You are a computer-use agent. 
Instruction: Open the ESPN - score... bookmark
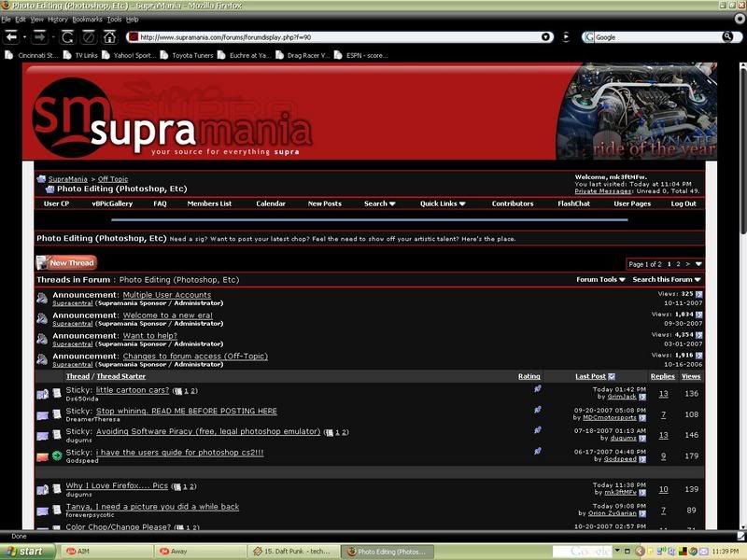click(361, 55)
